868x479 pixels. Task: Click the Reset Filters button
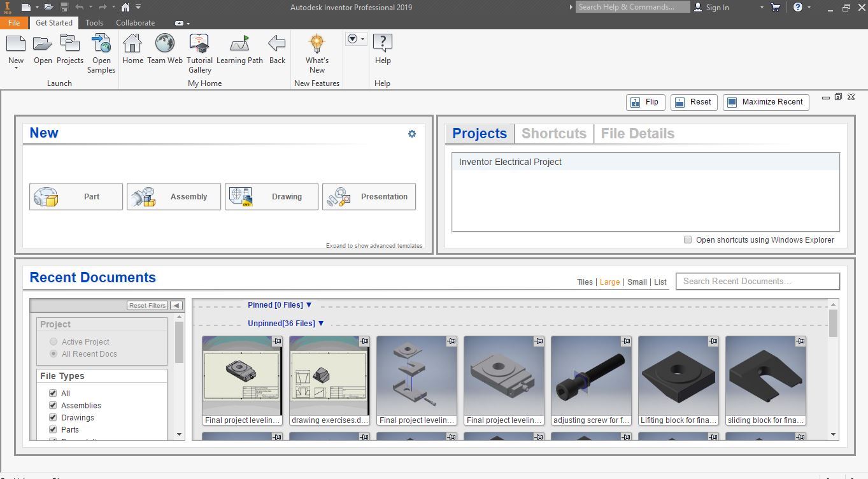tap(147, 305)
